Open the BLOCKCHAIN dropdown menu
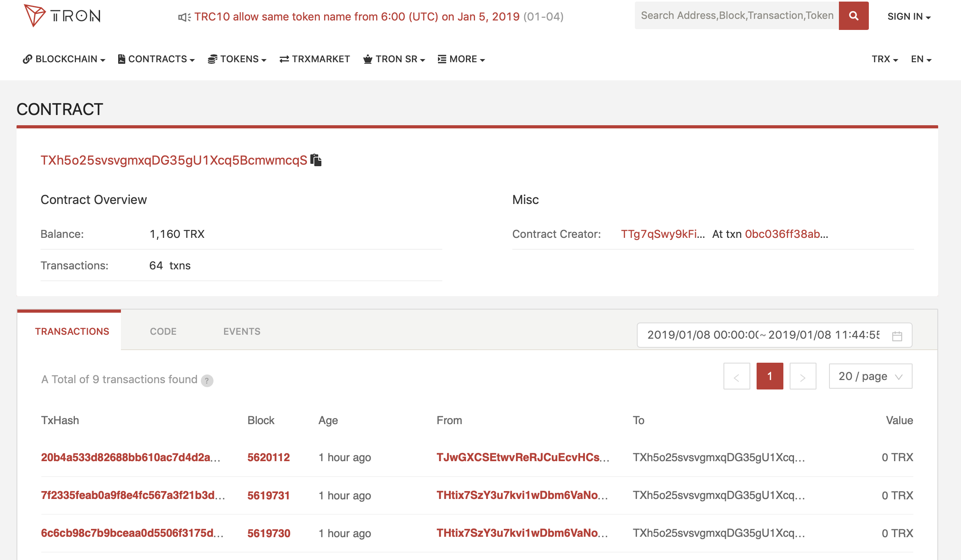 click(64, 59)
